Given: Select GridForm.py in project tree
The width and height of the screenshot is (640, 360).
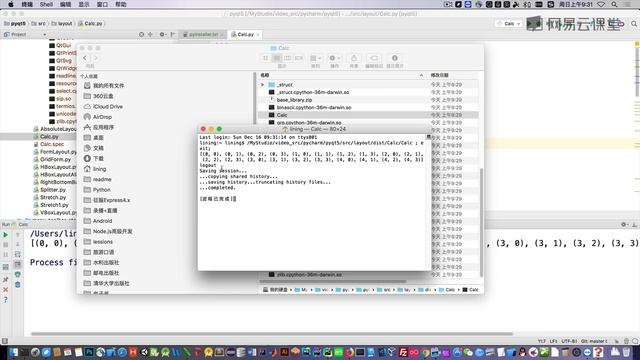Looking at the screenshot, I should pyautogui.click(x=52, y=159).
